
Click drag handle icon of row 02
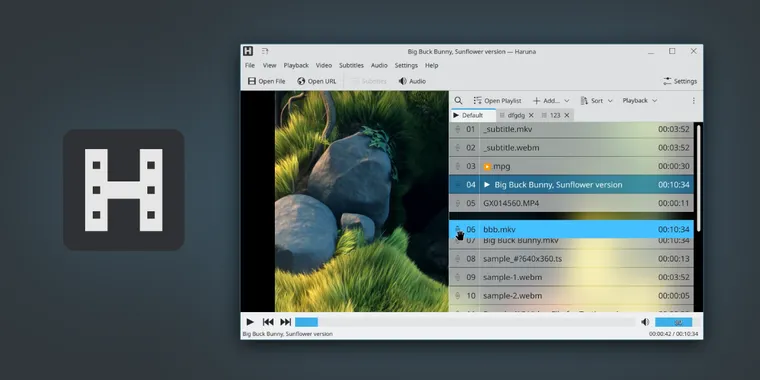pos(457,147)
